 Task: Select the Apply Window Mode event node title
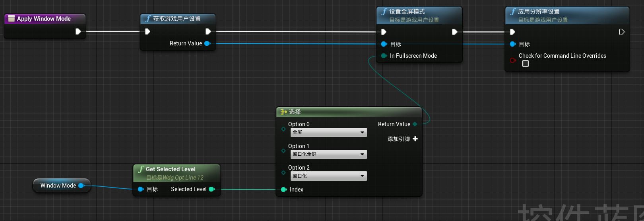[x=44, y=19]
